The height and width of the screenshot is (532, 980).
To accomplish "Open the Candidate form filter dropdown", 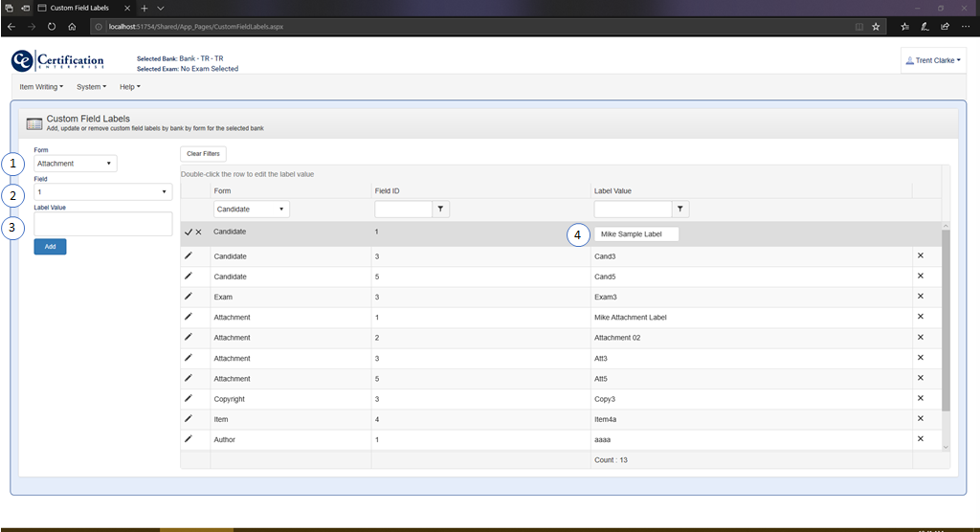I will tap(251, 209).
